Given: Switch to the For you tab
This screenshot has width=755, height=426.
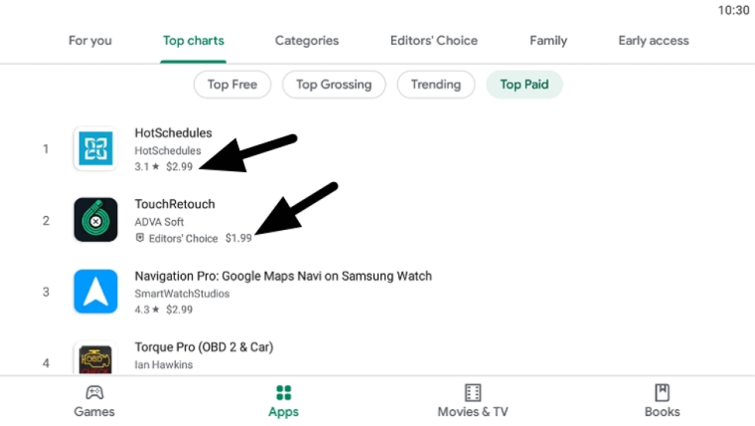Looking at the screenshot, I should [90, 41].
